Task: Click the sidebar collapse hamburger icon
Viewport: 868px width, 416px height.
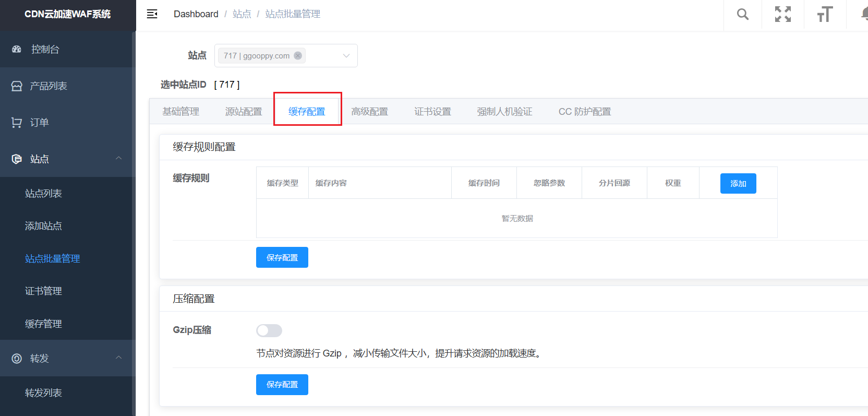Action: (152, 14)
